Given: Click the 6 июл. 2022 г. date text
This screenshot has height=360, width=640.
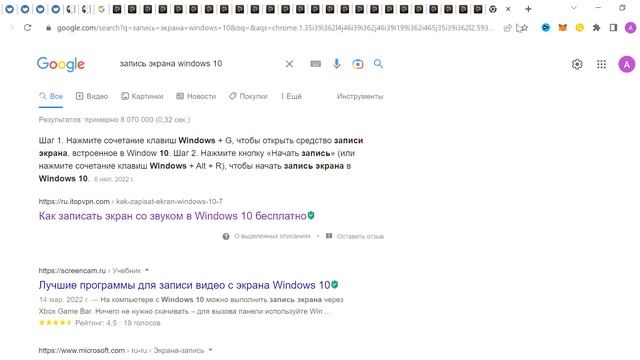Looking at the screenshot, I should click(114, 179).
